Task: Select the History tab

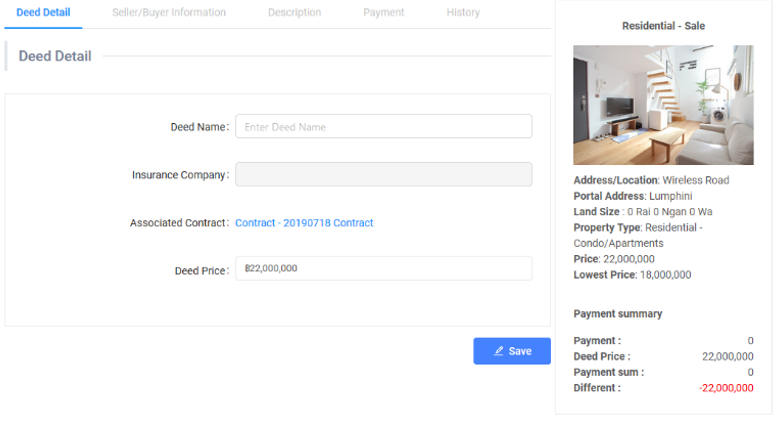Action: click(463, 13)
